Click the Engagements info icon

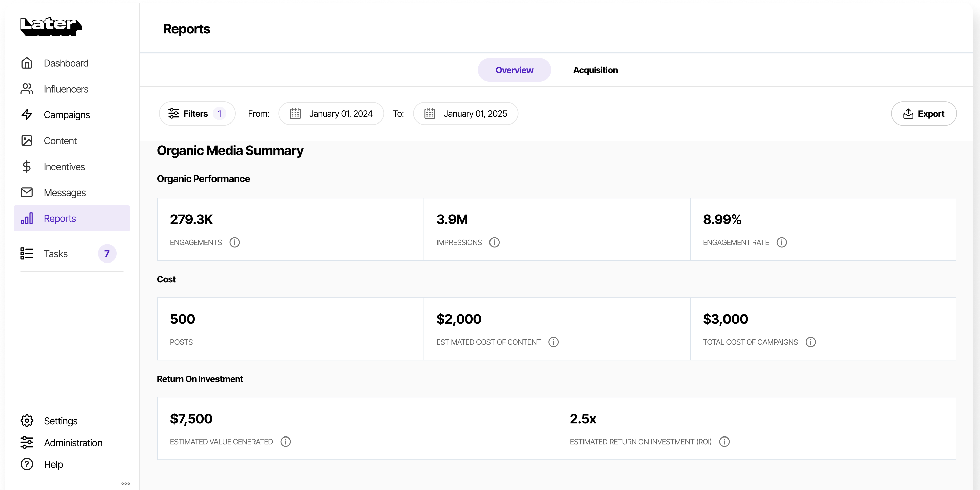tap(234, 243)
